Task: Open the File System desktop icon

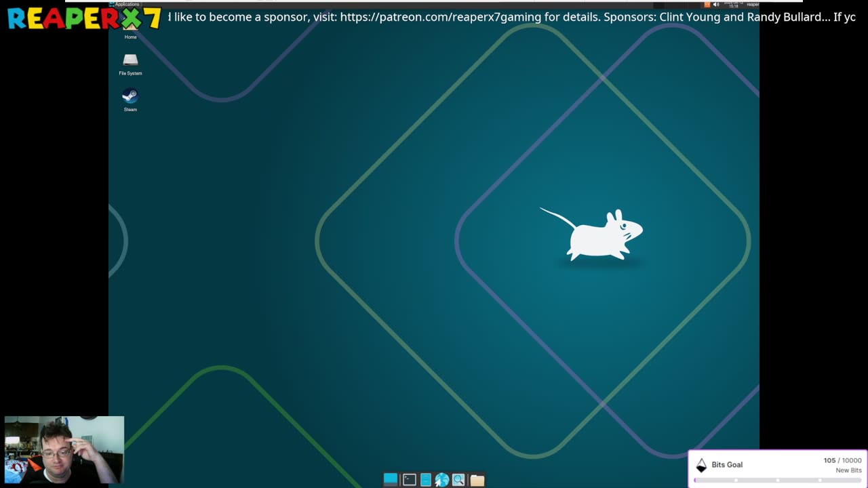Action: point(130,64)
